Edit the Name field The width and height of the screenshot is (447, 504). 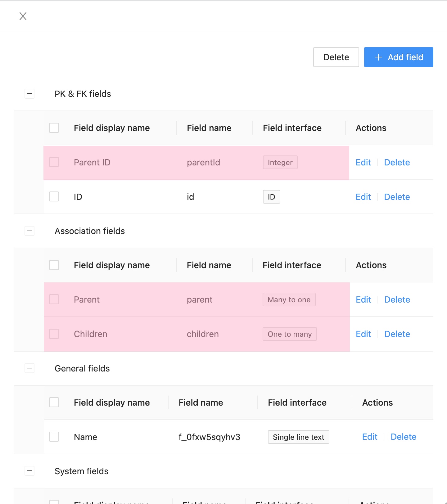tap(370, 437)
